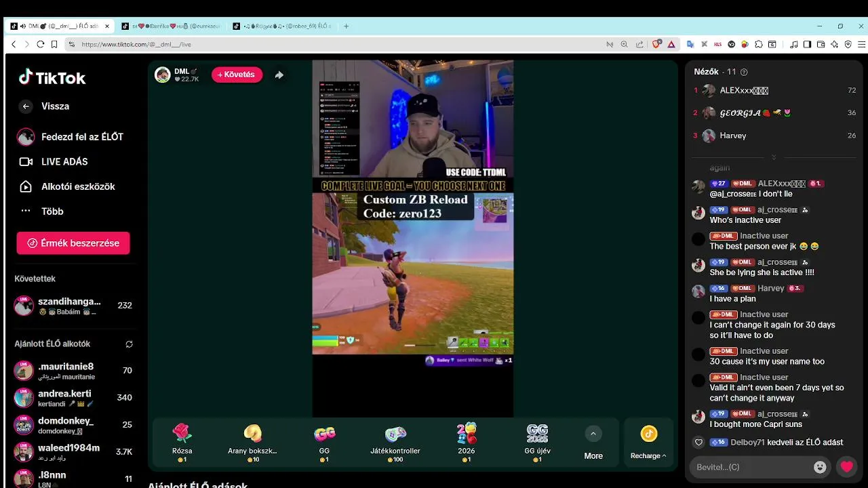Image resolution: width=868 pixels, height=488 pixels.
Task: Bookmark this page
Action: coord(54,44)
